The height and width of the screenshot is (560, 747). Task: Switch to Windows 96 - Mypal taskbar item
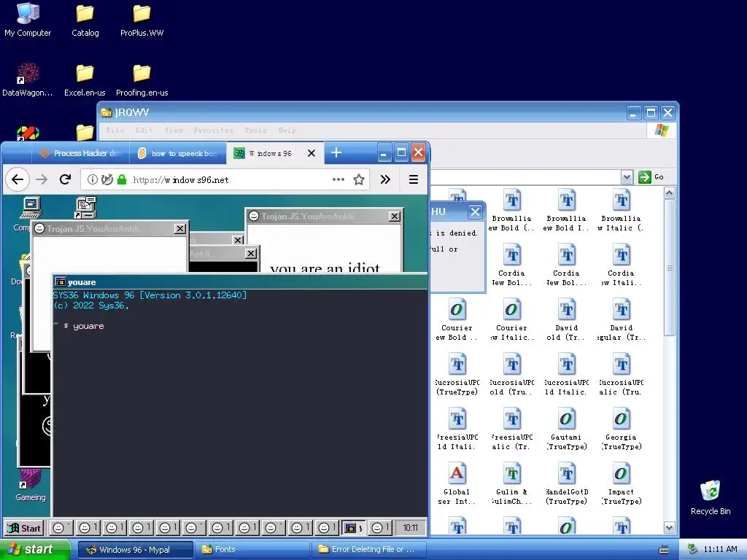[135, 550]
